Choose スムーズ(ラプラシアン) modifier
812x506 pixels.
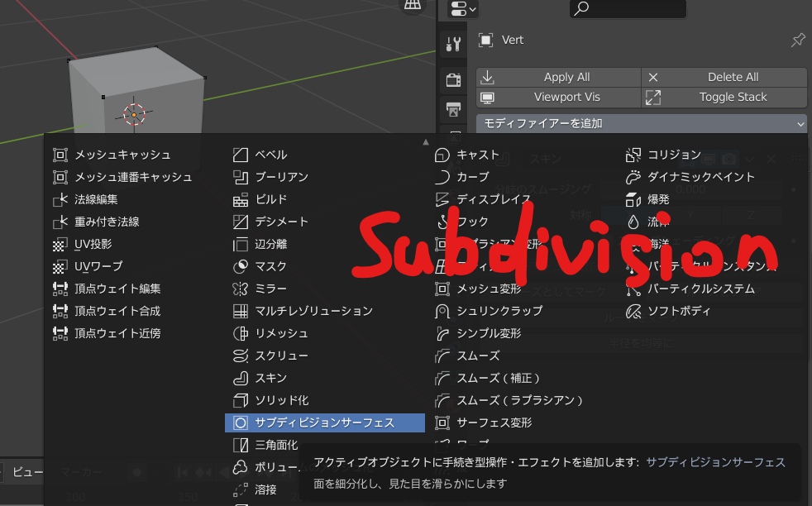point(509,400)
